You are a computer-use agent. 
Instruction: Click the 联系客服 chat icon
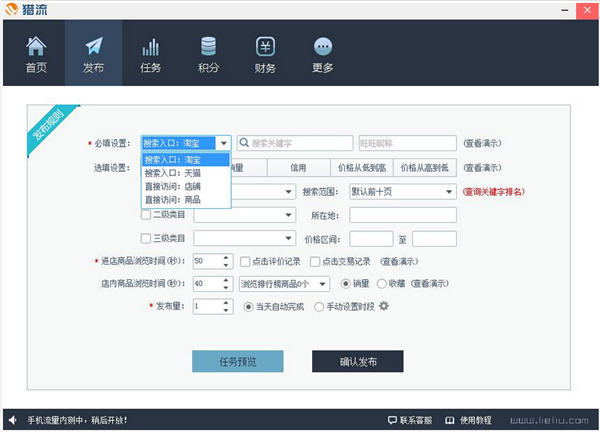tap(392, 420)
